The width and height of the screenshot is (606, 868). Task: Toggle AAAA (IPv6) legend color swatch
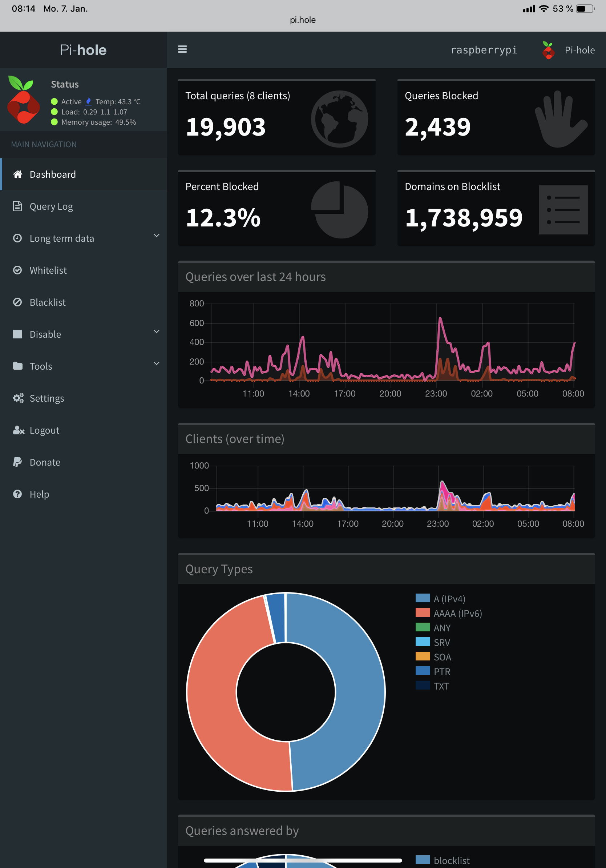(x=423, y=612)
